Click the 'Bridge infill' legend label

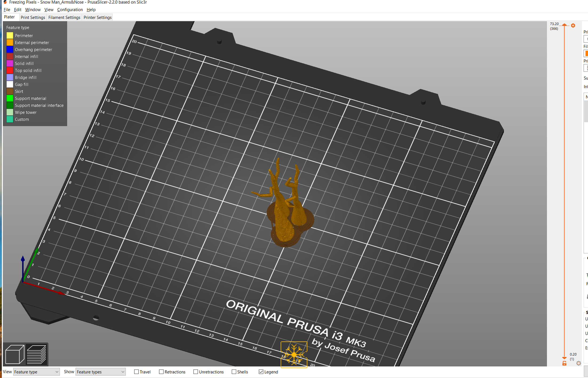click(26, 77)
